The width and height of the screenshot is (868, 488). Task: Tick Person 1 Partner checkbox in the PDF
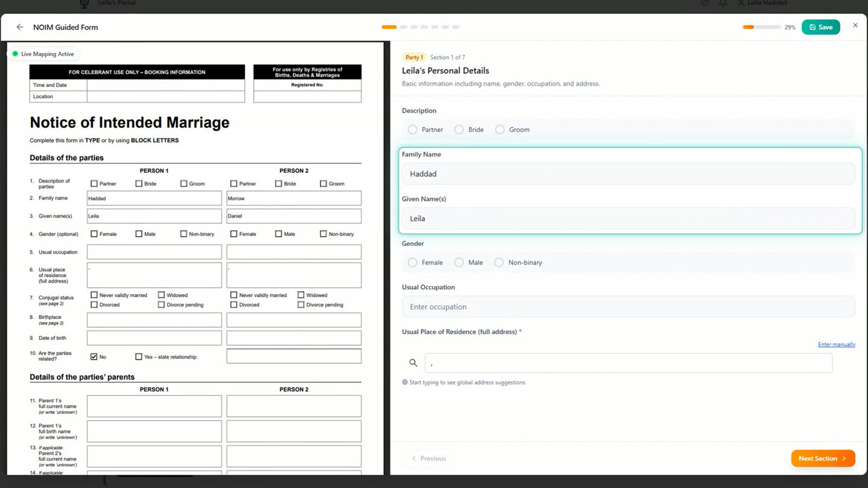(94, 184)
